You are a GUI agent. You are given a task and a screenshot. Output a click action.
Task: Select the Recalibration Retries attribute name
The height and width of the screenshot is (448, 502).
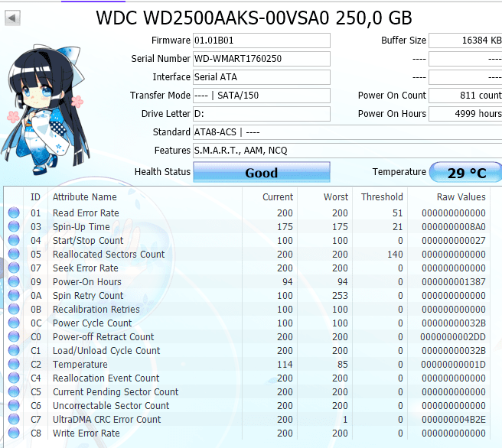pos(96,309)
